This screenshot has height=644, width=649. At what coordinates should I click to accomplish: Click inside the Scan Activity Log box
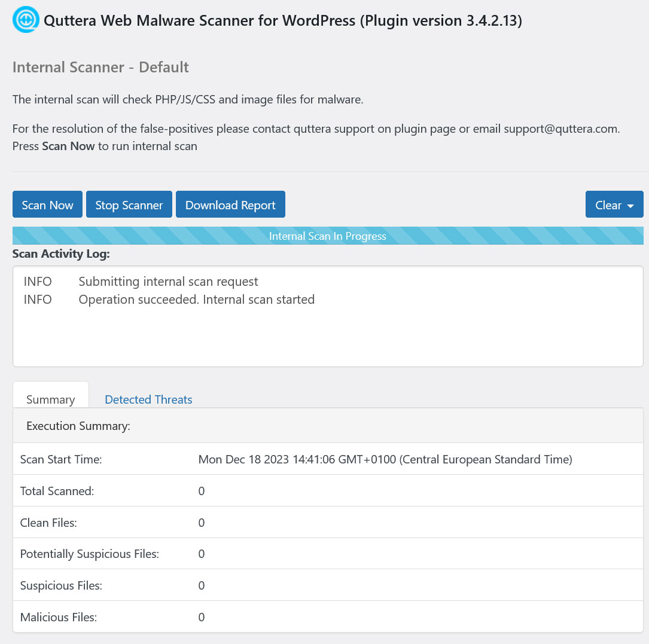328,317
